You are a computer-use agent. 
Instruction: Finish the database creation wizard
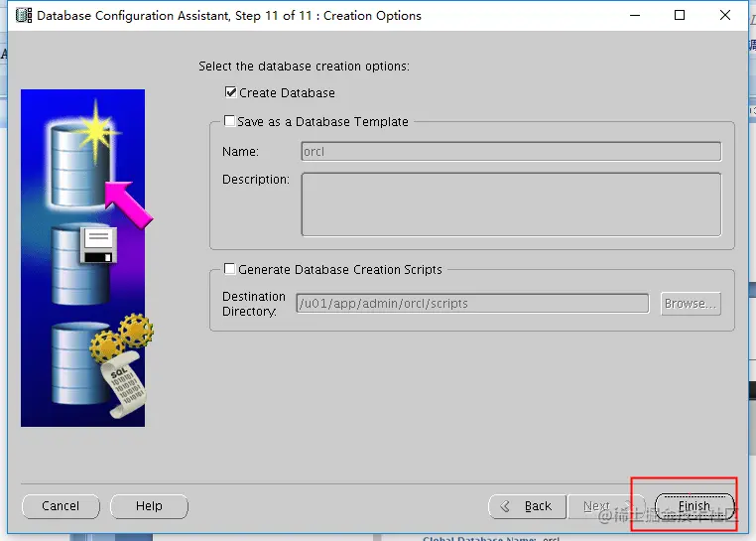click(694, 506)
